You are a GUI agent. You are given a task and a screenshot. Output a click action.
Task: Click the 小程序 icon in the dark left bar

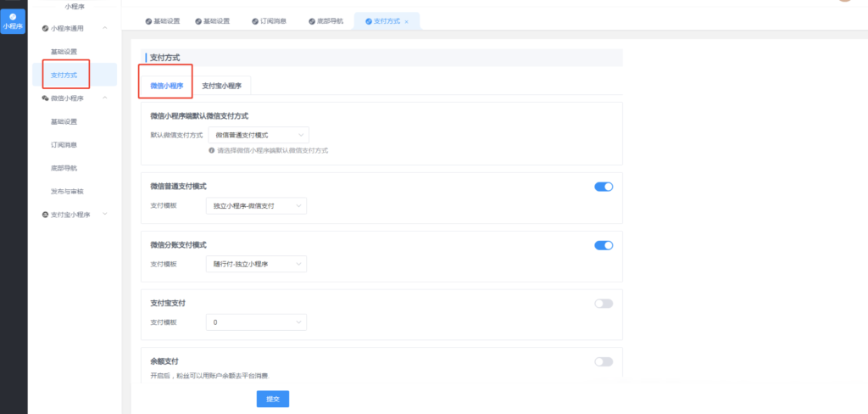[13, 15]
